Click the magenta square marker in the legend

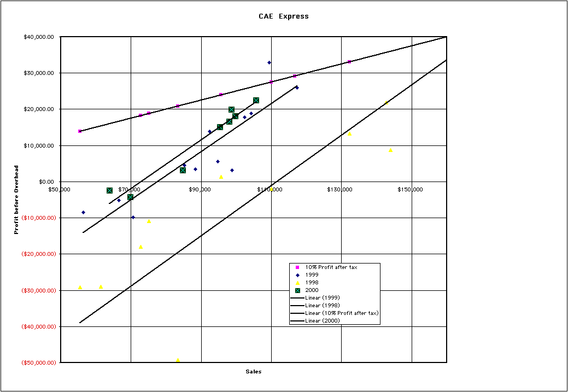tap(297, 267)
